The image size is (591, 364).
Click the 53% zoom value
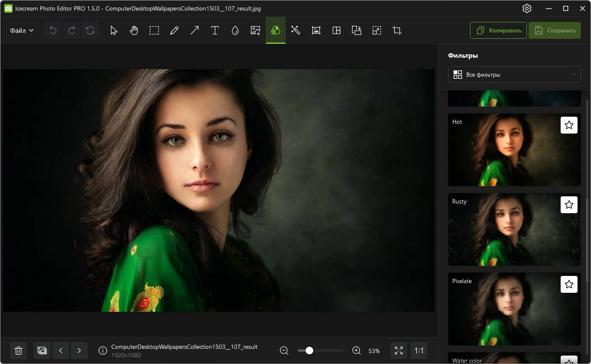click(x=374, y=351)
